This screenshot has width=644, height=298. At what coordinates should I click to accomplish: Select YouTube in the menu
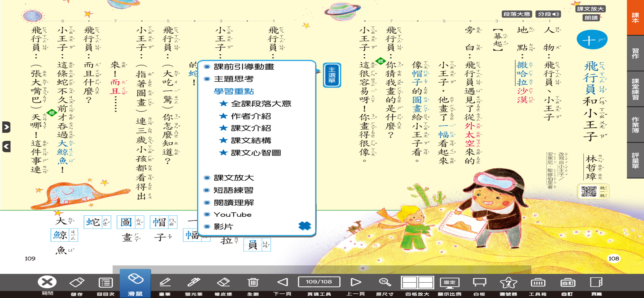pyautogui.click(x=232, y=214)
